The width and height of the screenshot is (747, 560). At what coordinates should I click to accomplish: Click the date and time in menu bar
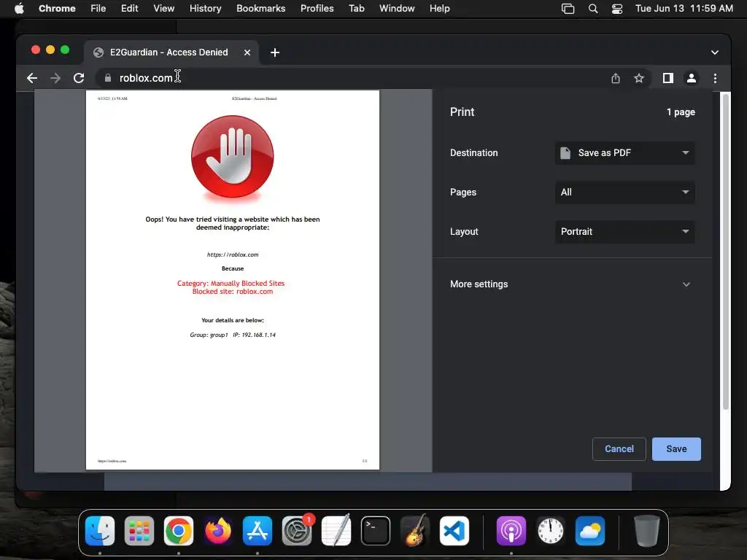(684, 9)
